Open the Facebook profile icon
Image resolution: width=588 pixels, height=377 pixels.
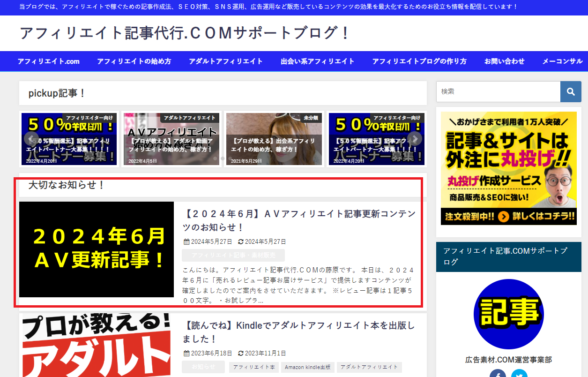click(498, 375)
